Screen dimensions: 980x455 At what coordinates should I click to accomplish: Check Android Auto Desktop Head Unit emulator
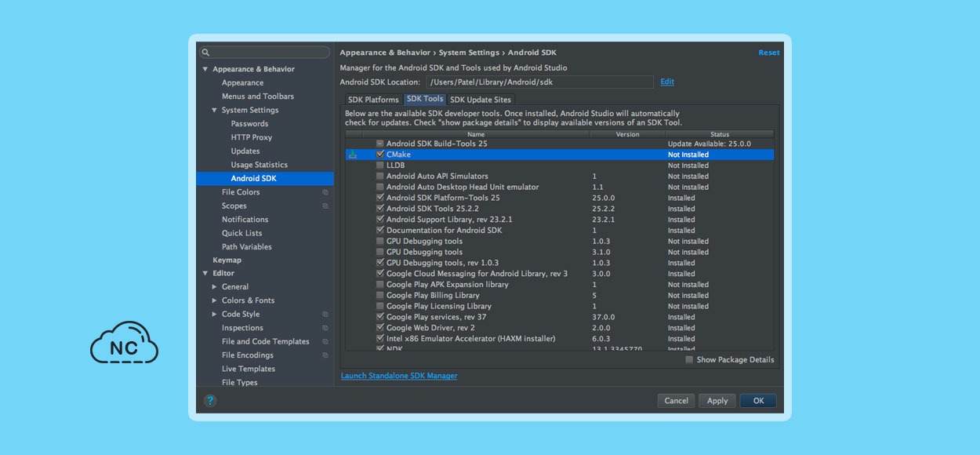pyautogui.click(x=380, y=187)
